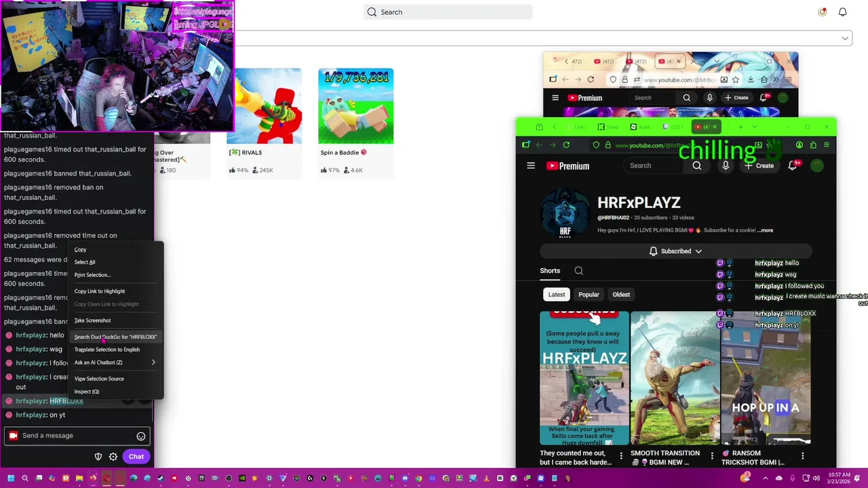Viewport: 868px width, 488px height.
Task: Bookmark star in back browser window
Action: pyautogui.click(x=736, y=80)
